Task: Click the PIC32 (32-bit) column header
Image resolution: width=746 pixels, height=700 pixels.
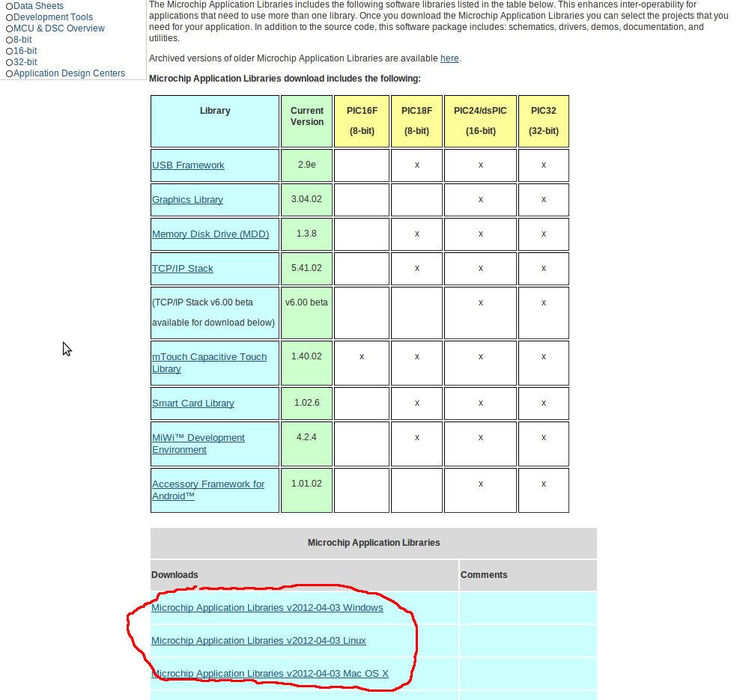Action: point(543,121)
